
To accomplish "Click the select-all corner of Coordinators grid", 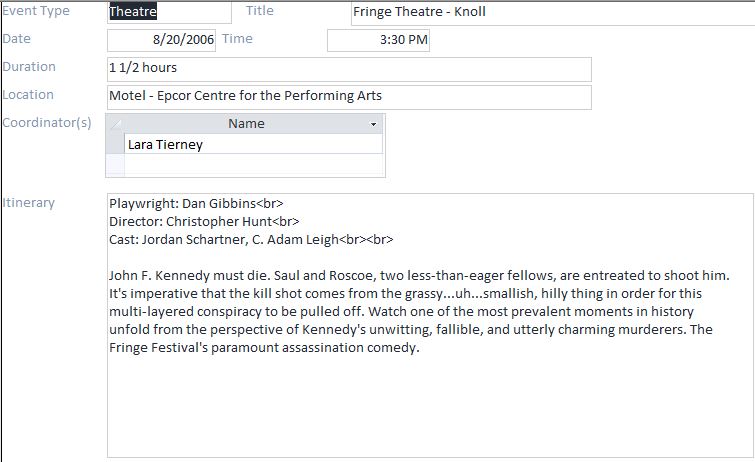I will [x=115, y=124].
